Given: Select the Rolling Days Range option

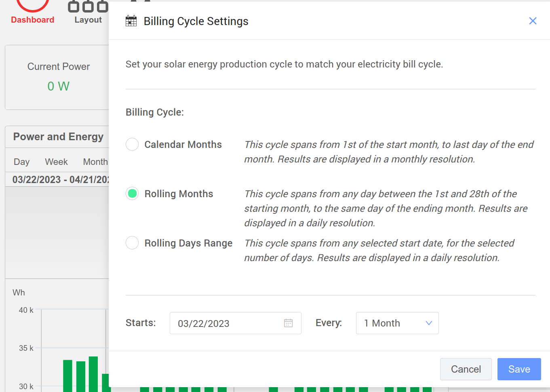Looking at the screenshot, I should point(132,243).
